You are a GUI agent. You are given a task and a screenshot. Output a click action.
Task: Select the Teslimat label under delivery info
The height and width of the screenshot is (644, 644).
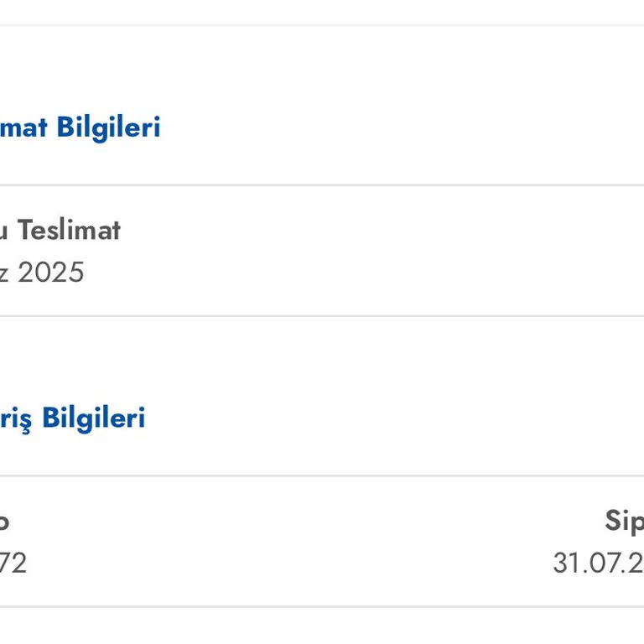coord(69,230)
